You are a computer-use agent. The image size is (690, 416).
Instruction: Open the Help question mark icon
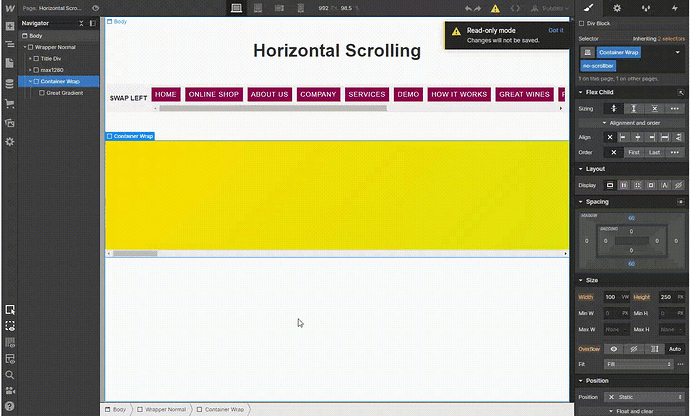click(10, 406)
